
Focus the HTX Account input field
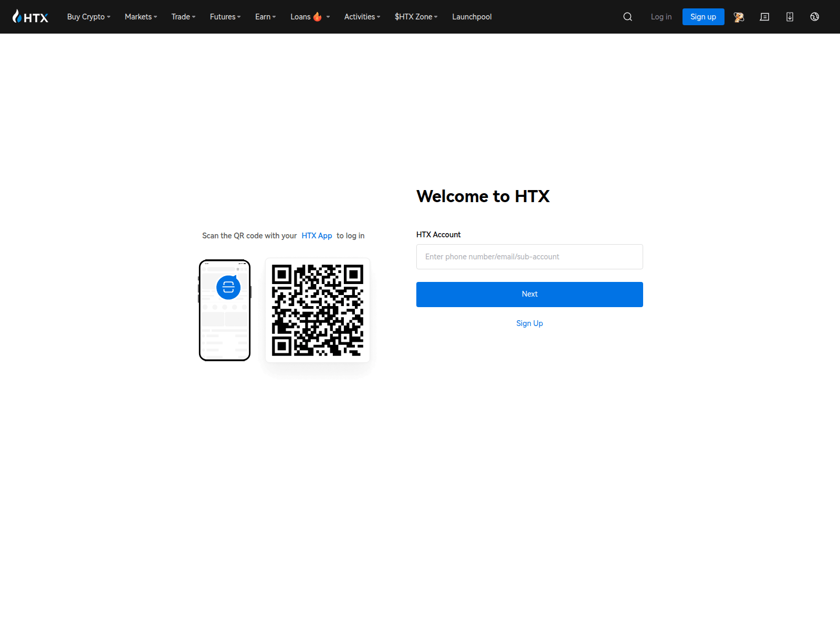pos(530,257)
